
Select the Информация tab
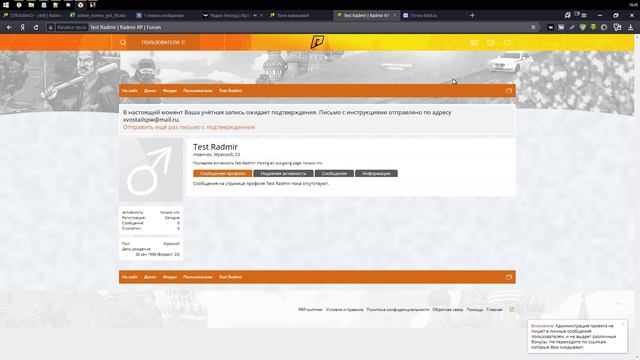(x=376, y=173)
